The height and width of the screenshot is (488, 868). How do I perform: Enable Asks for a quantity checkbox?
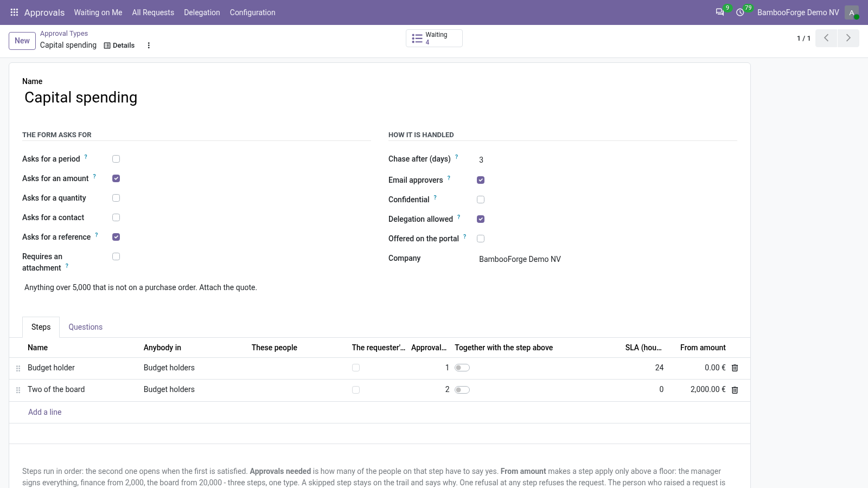116,198
